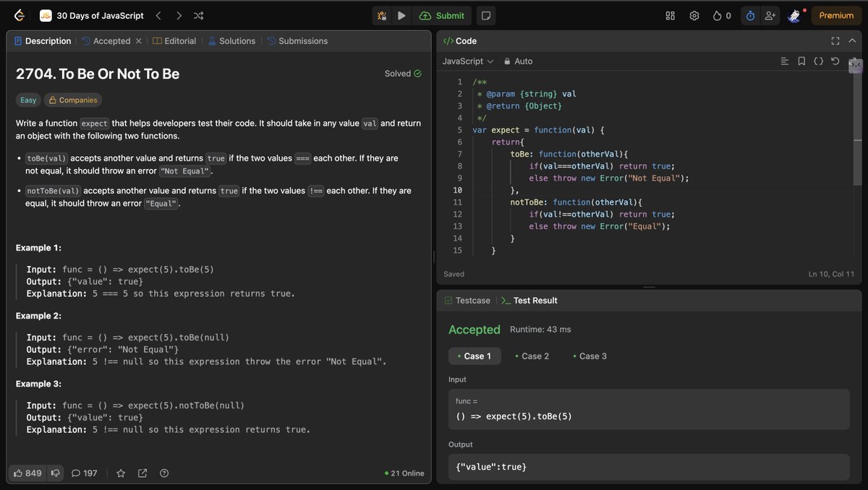Image resolution: width=868 pixels, height=490 pixels.
Task: Click the streak flame counter
Action: click(722, 15)
